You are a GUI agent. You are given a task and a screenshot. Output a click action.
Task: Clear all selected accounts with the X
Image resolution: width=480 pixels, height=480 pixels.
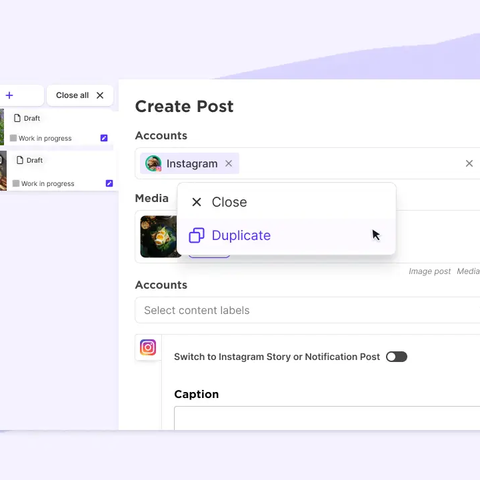pyautogui.click(x=469, y=163)
